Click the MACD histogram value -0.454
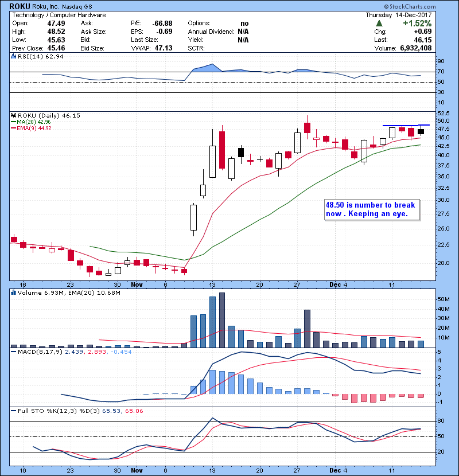The width and height of the screenshot is (459, 476). [121, 352]
